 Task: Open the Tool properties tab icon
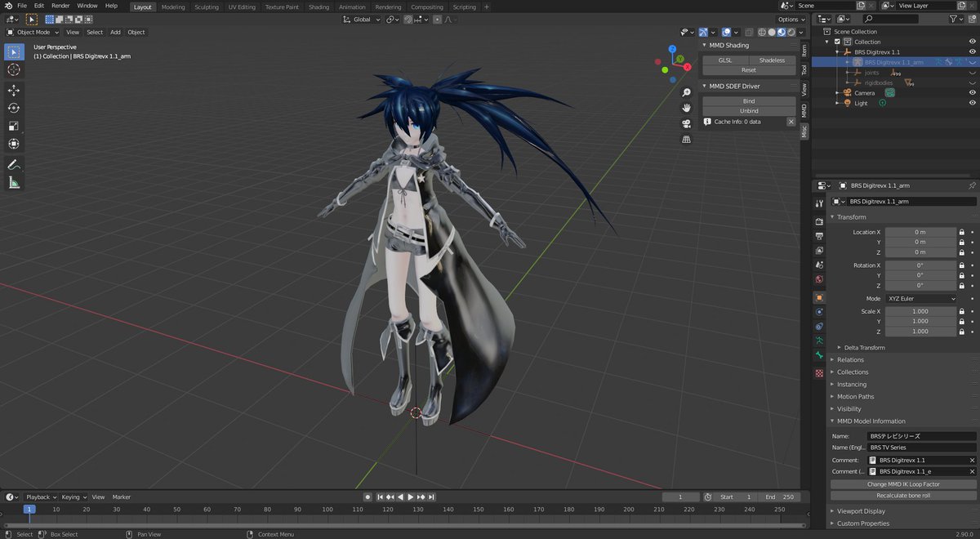click(819, 203)
